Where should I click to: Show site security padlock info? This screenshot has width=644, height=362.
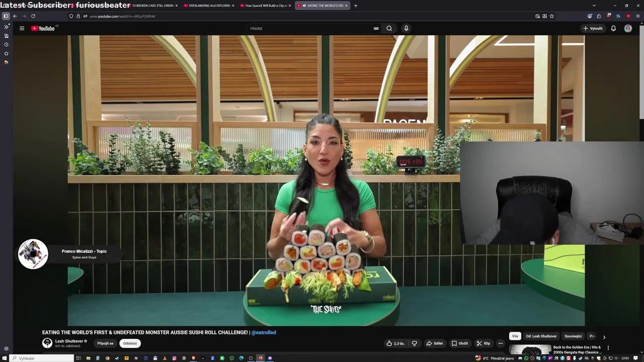point(78,16)
